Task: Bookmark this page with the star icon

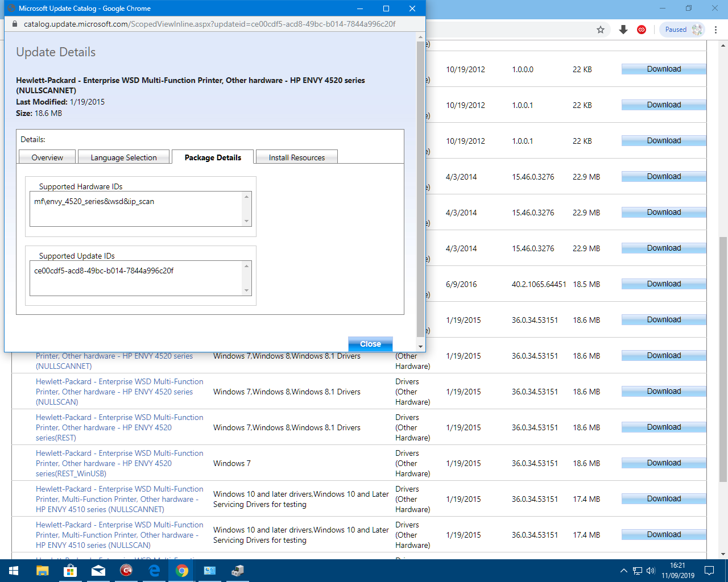Action: 600,30
